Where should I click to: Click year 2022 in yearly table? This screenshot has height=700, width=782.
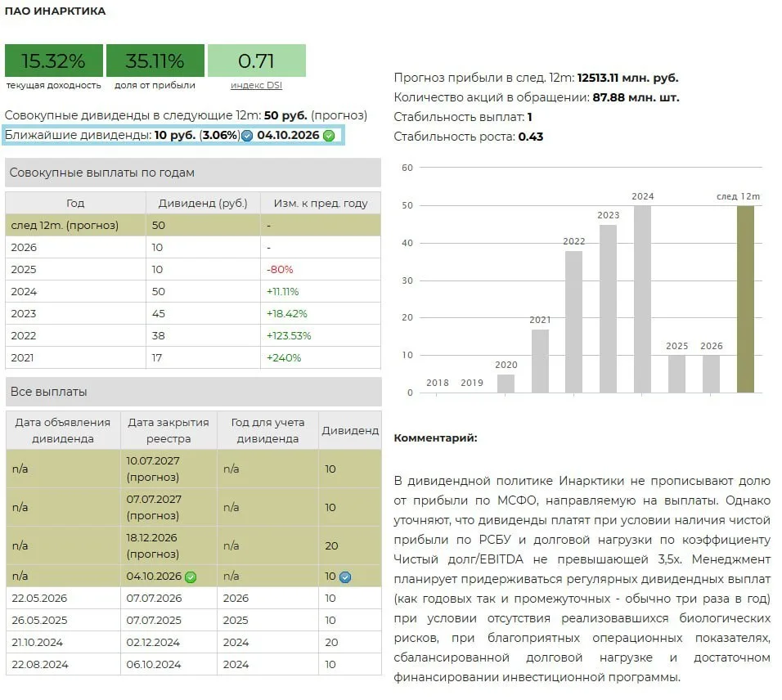[x=24, y=335]
